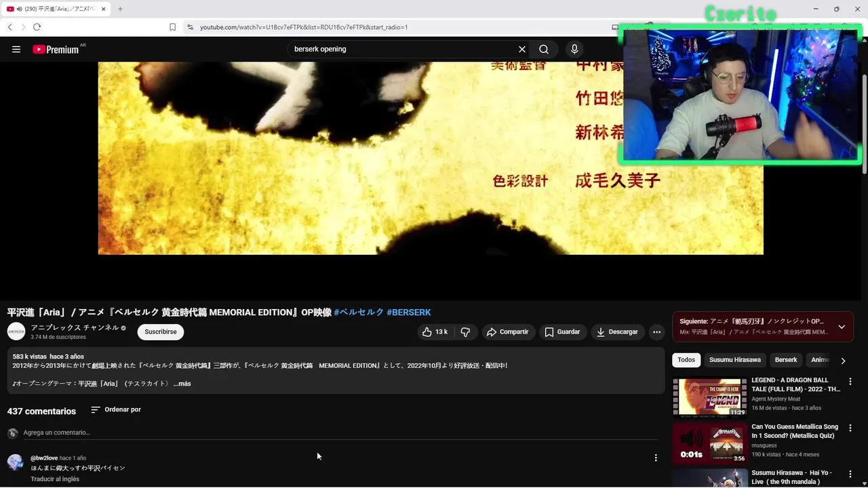Open the LEGEND Dragon Ball Tale thumbnail
This screenshot has height=488, width=868.
pos(709,396)
